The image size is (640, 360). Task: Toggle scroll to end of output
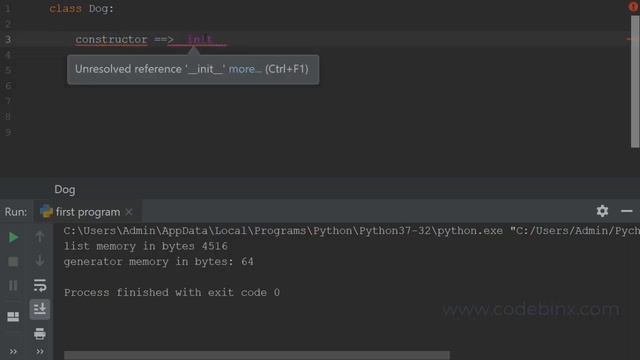click(40, 309)
